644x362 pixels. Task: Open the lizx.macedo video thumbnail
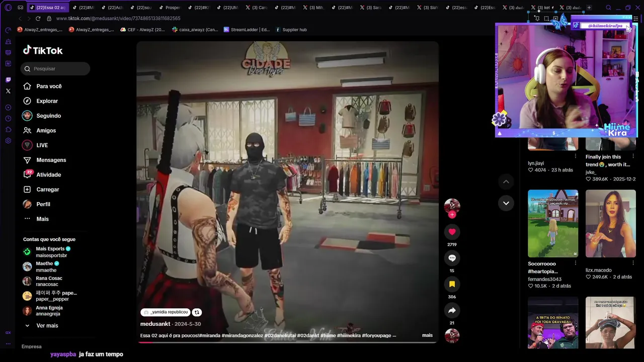click(x=611, y=223)
